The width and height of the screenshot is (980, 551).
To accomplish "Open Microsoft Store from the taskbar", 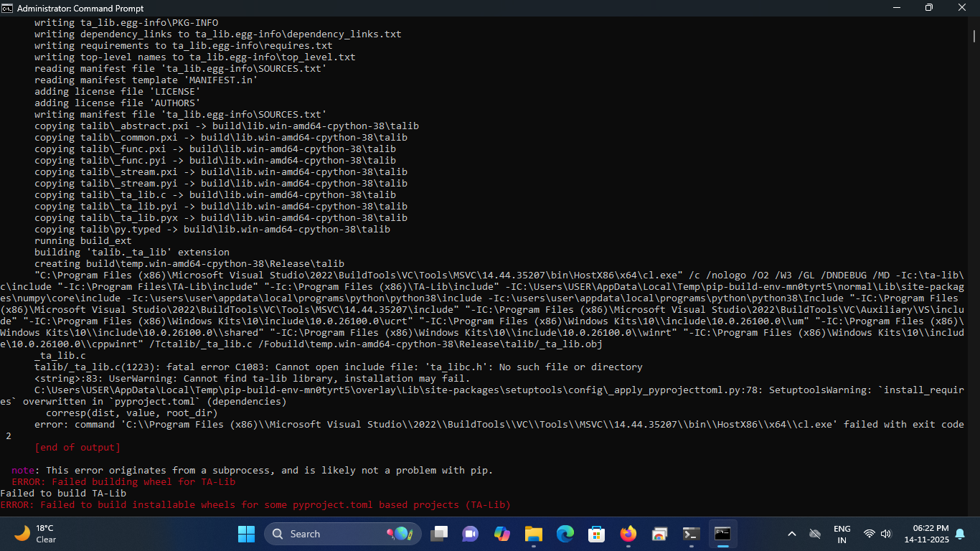I will 596,534.
